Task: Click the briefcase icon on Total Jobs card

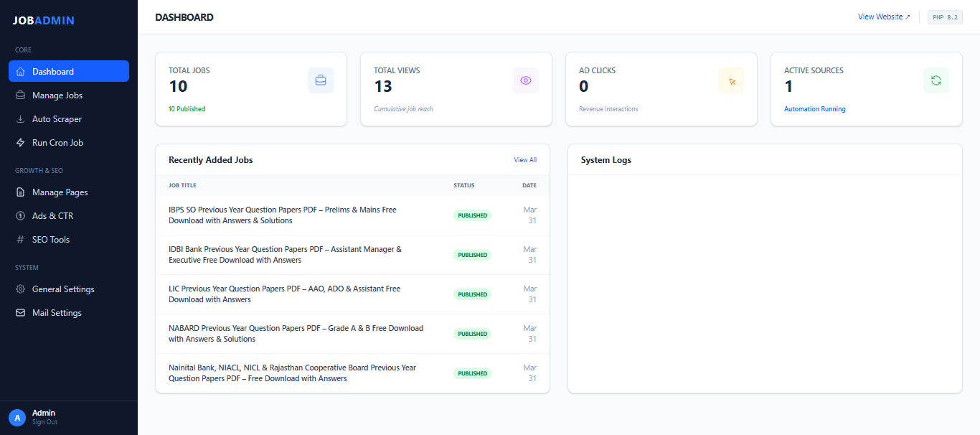Action: click(321, 80)
